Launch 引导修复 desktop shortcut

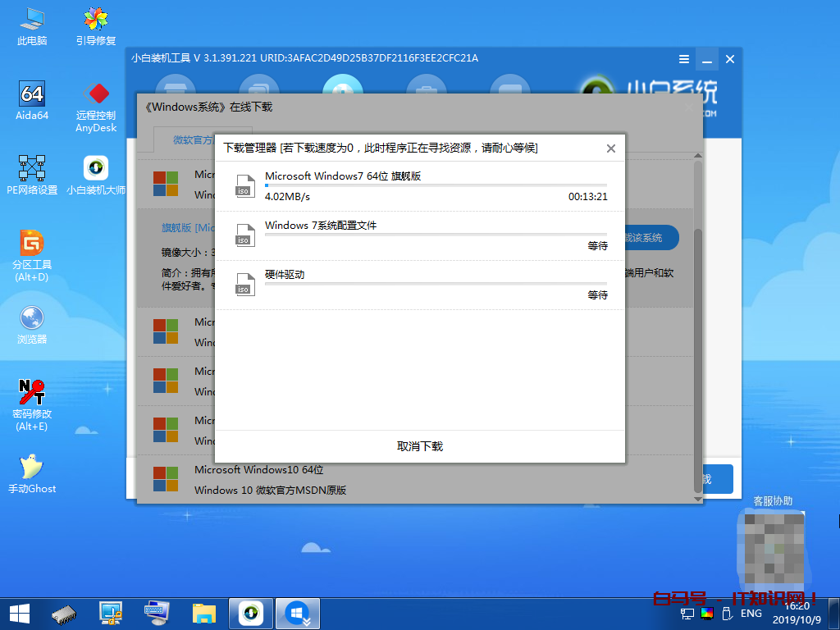(96, 26)
